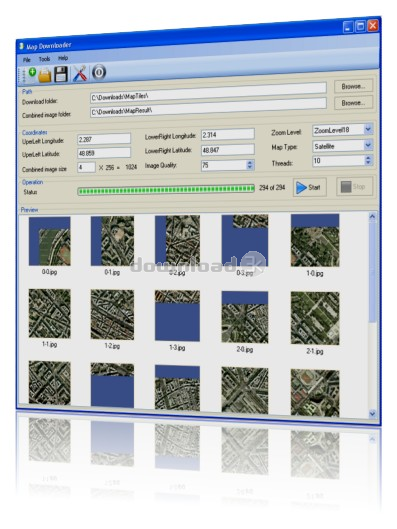Open project with the folder icon

click(45, 75)
